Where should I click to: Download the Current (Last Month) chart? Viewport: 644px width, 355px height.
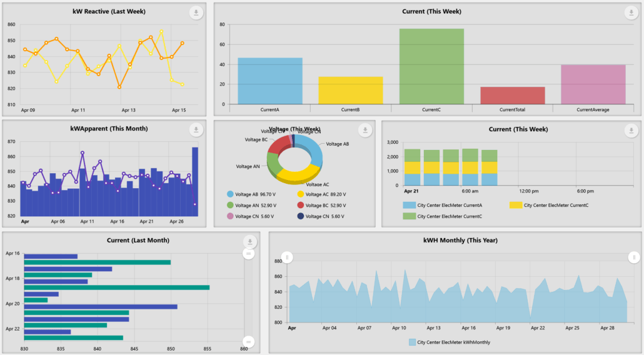(249, 242)
